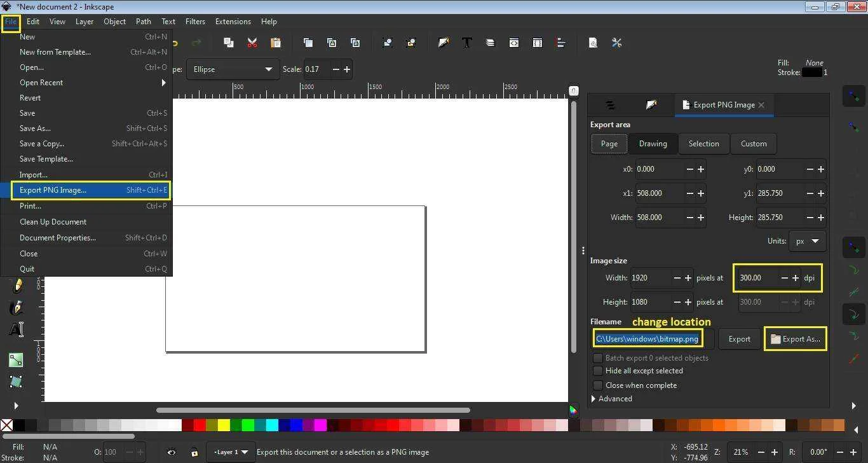
Task: Click the color-managed mode icon near canvas corner
Action: point(573,410)
